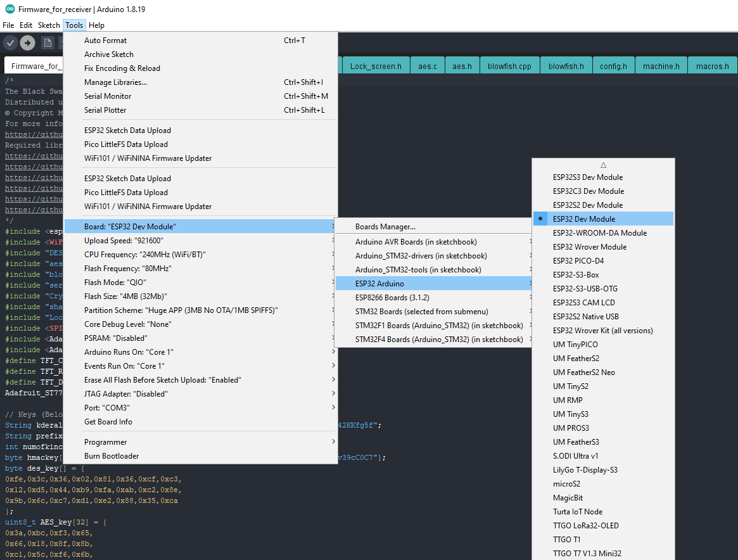Expand the Board: "ESP32 Dev Module" submenu

[x=201, y=227]
